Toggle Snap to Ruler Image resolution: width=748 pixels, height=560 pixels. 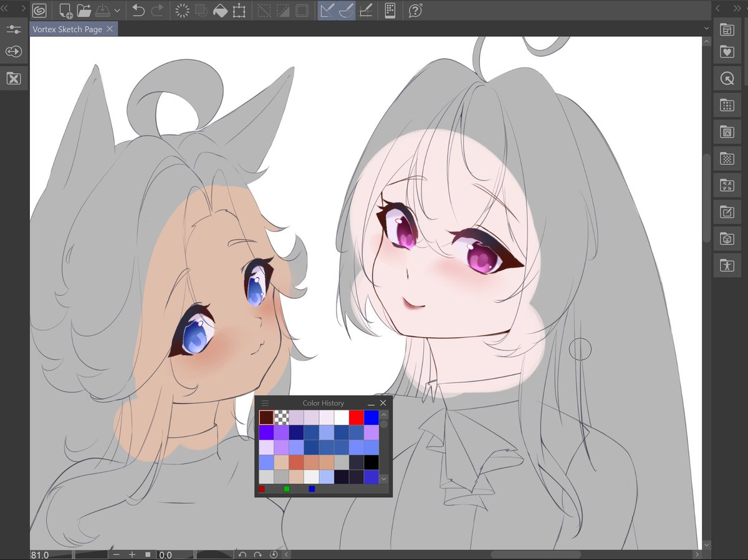coord(327,10)
